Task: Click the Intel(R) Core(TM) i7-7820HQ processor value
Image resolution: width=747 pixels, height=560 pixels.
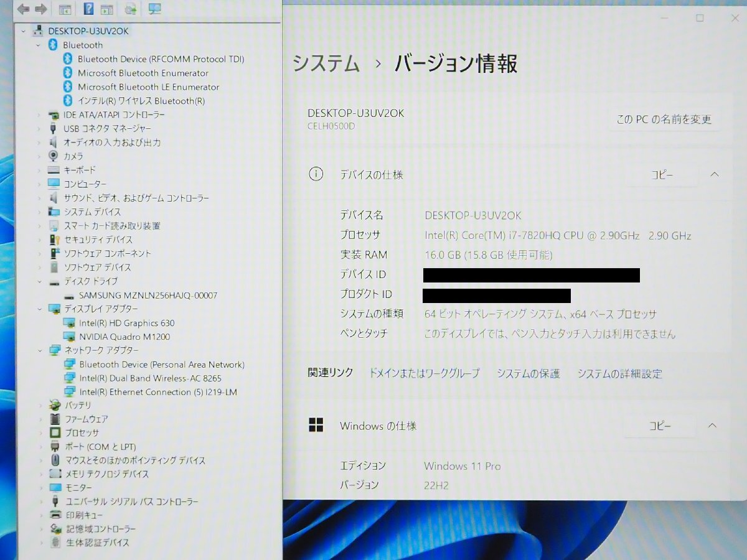Action: coord(558,235)
